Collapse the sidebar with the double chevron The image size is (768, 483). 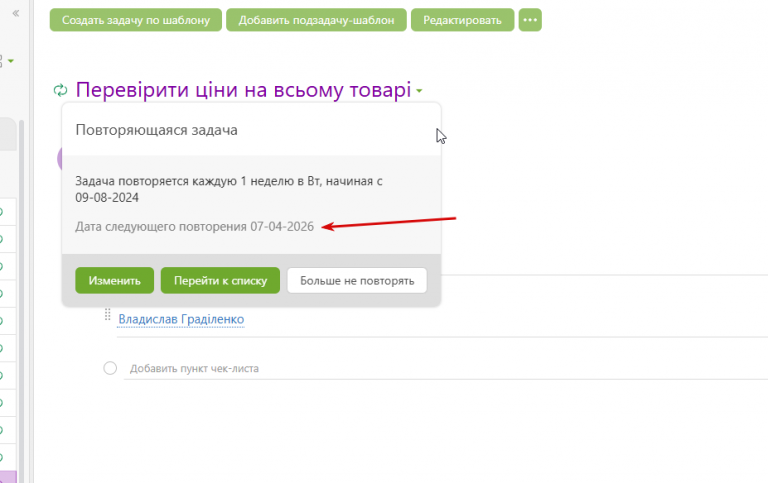click(x=16, y=13)
